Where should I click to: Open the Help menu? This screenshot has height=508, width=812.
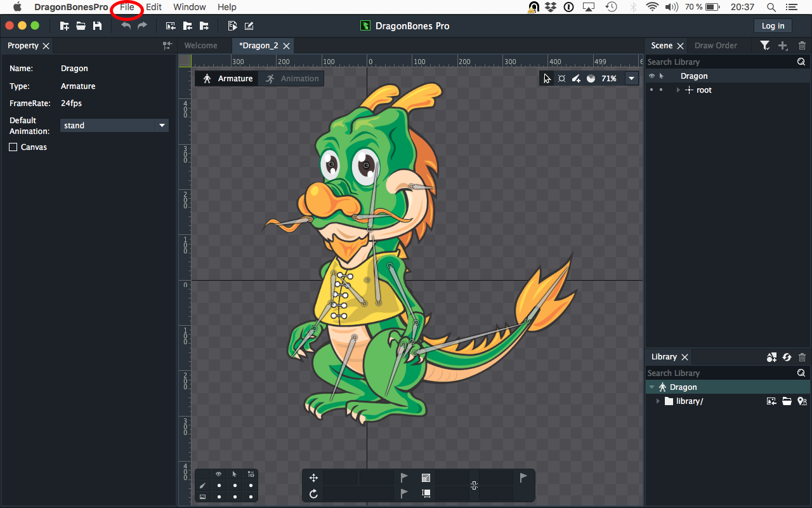226,7
